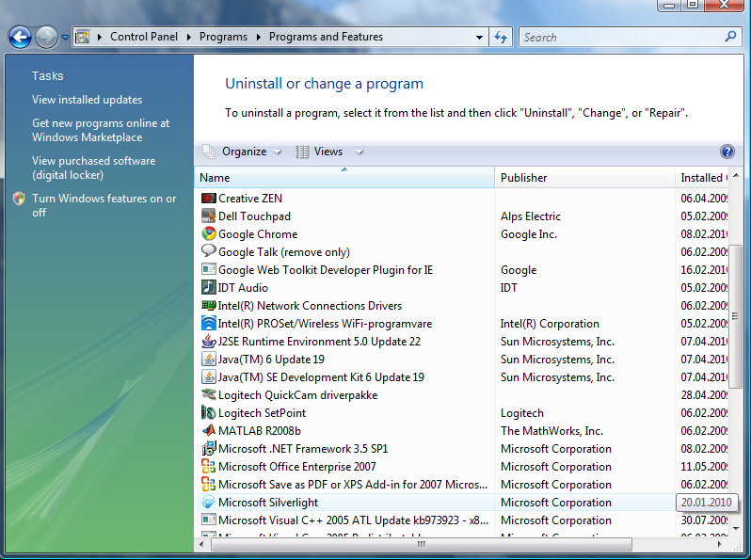The width and height of the screenshot is (751, 560).
Task: Click the blue Help question mark icon
Action: point(727,152)
